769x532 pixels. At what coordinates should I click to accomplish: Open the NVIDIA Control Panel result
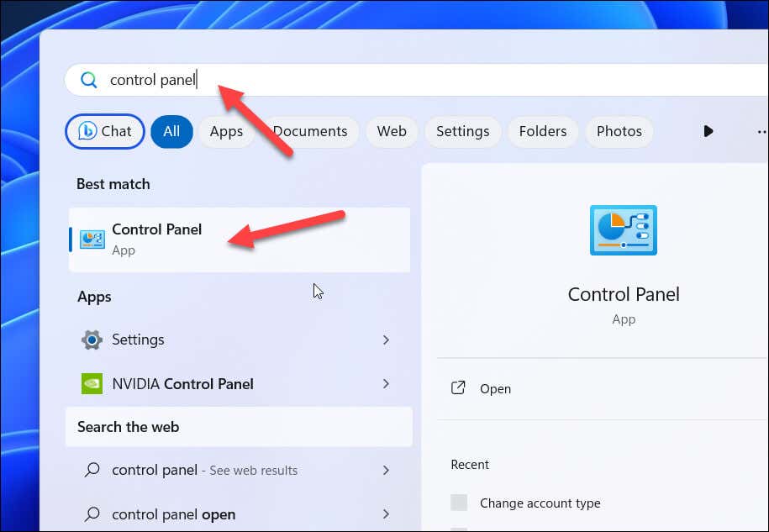point(240,384)
